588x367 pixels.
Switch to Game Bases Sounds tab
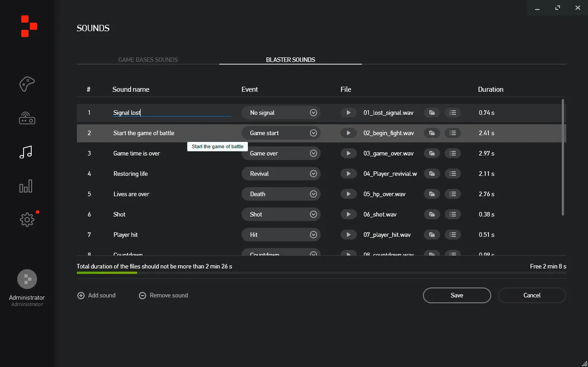pyautogui.click(x=148, y=60)
